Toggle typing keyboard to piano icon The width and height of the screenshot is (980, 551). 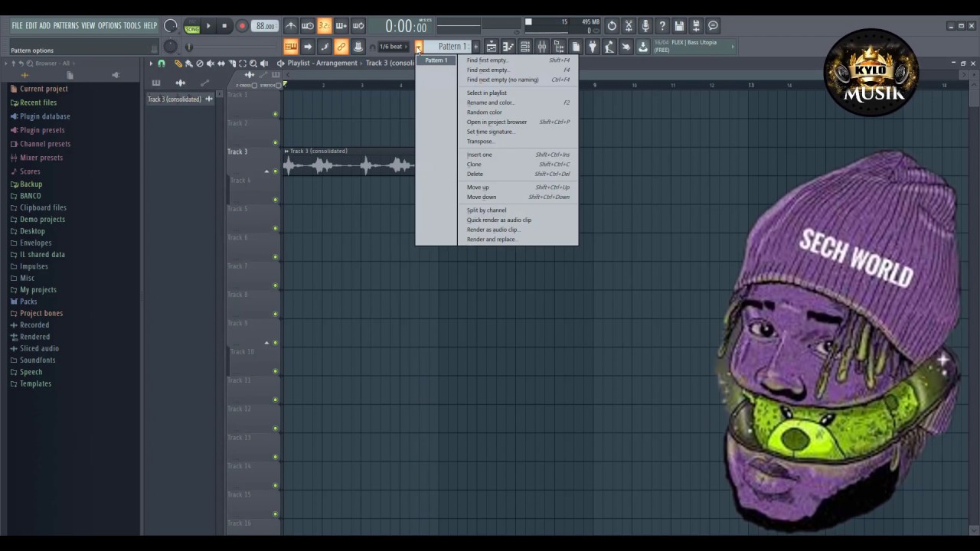[x=291, y=47]
